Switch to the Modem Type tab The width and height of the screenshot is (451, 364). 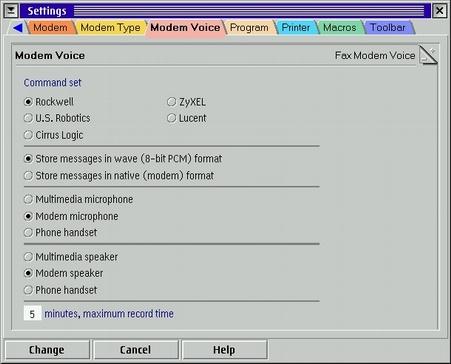click(110, 28)
